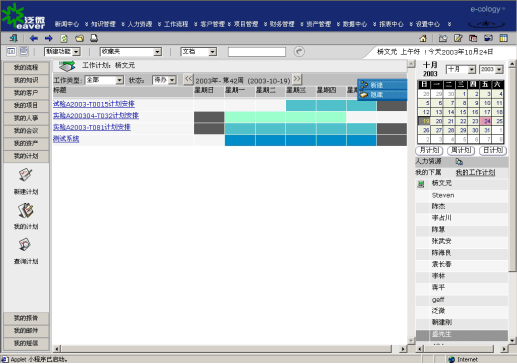Image resolution: width=517 pixels, height=364 pixels.
Task: Toggle the green icon beside 杨文元
Action: (421, 184)
